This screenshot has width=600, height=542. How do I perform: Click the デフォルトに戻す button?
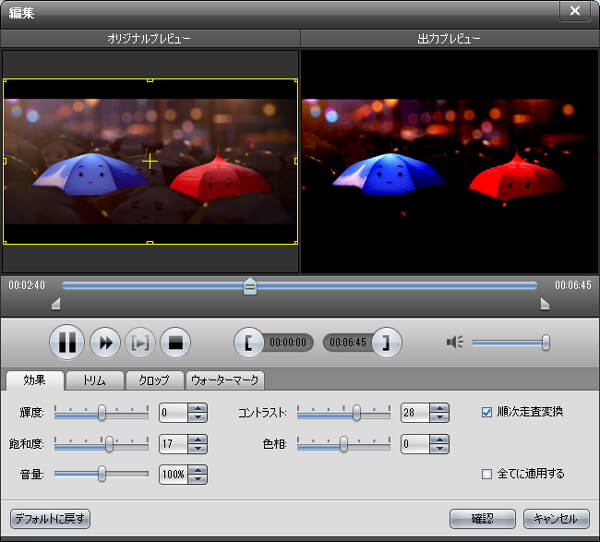[x=50, y=519]
